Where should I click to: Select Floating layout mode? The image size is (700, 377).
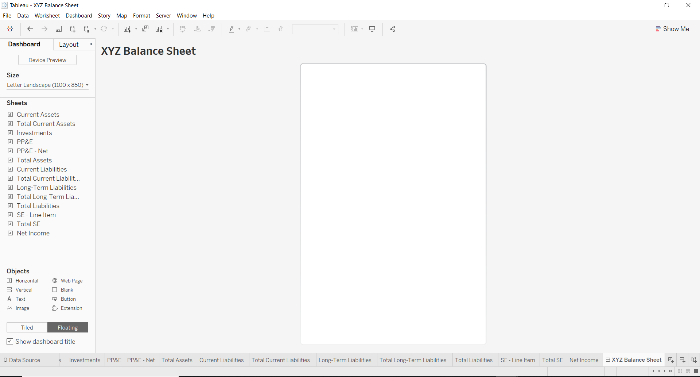click(67, 327)
